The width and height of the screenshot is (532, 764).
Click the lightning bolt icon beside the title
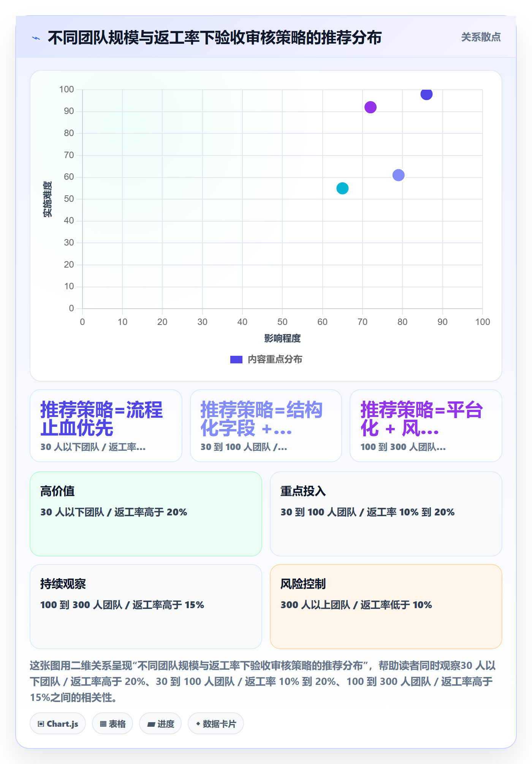(x=36, y=38)
